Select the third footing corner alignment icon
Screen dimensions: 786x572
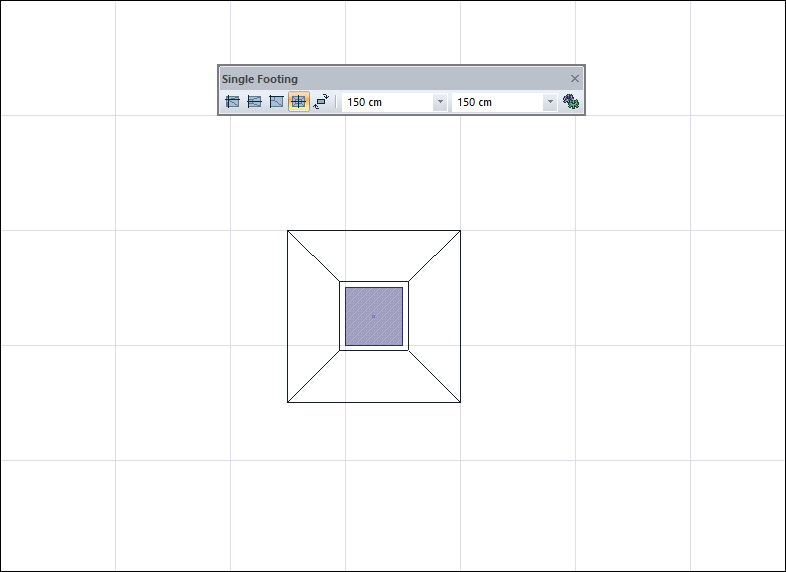pyautogui.click(x=277, y=102)
